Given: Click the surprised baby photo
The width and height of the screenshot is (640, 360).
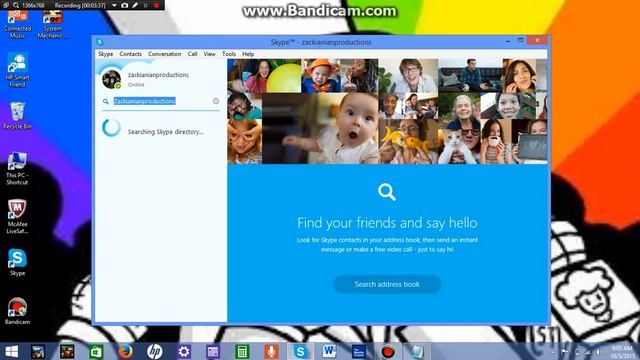Looking at the screenshot, I should [x=320, y=128].
